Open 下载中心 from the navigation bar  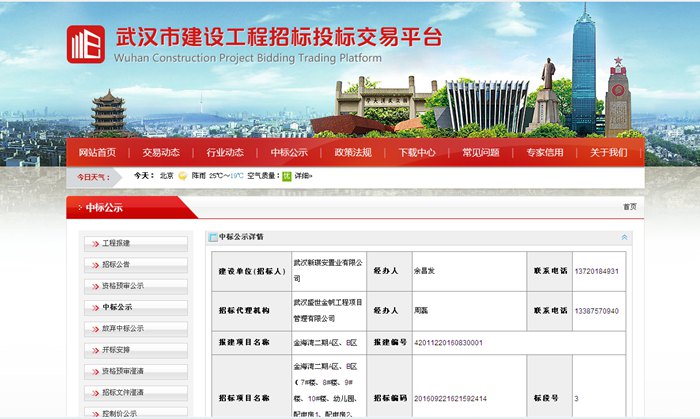[417, 152]
